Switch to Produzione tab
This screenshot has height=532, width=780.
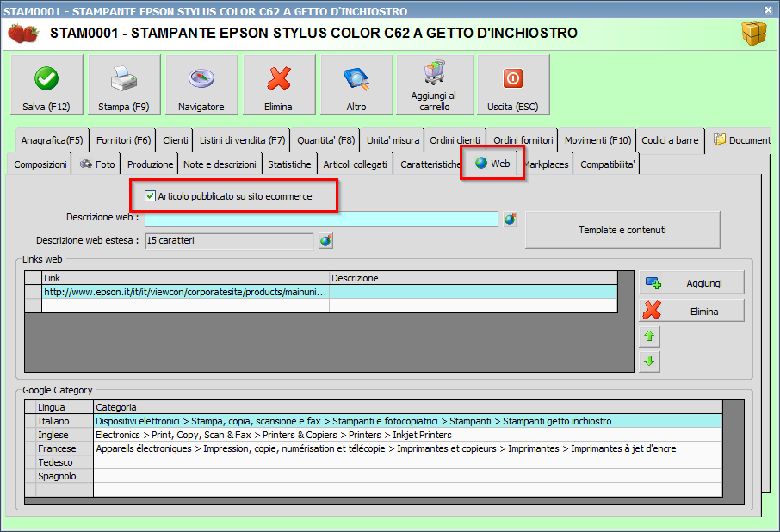[x=150, y=164]
